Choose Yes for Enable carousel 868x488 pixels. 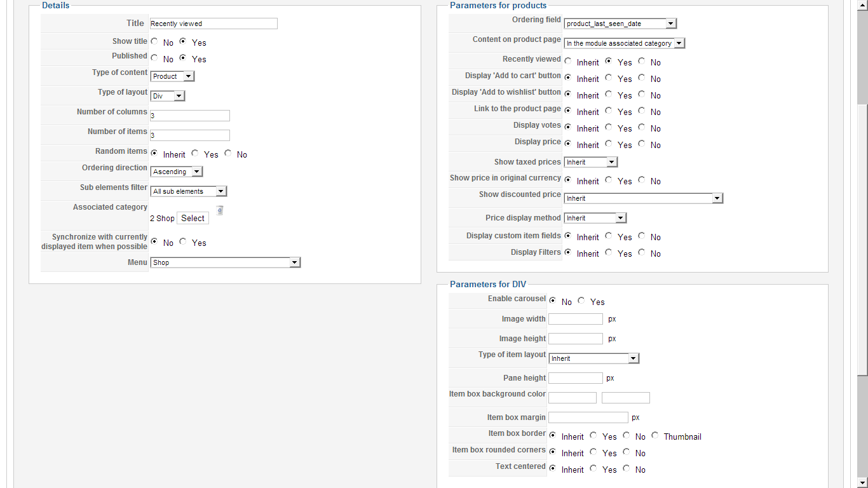[x=581, y=301]
